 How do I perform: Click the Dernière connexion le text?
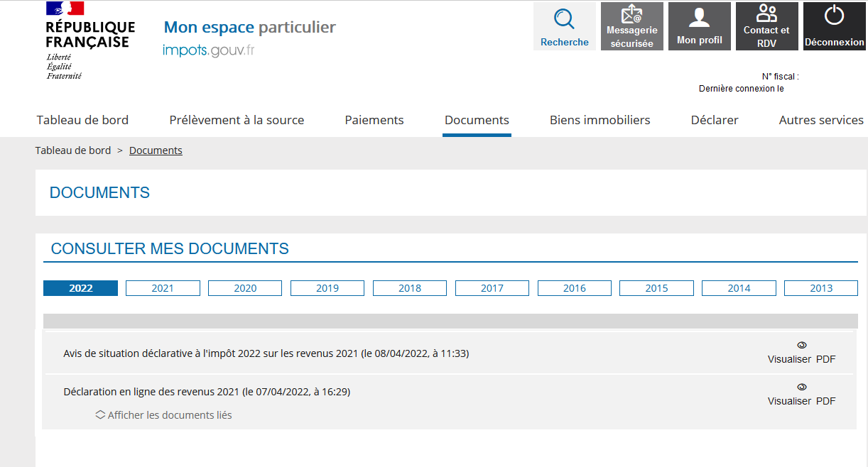point(742,89)
